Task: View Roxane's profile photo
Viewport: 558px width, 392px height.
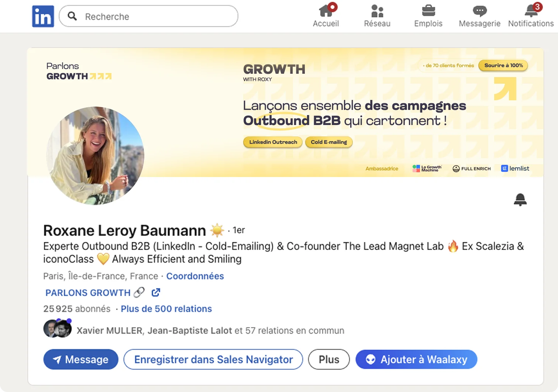Action: pyautogui.click(x=95, y=156)
